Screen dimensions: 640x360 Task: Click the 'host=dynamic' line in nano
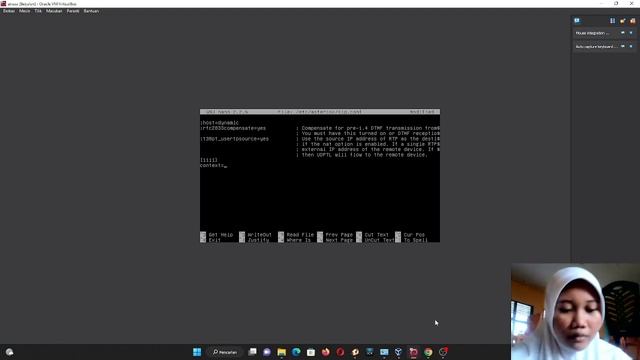[x=220, y=122]
